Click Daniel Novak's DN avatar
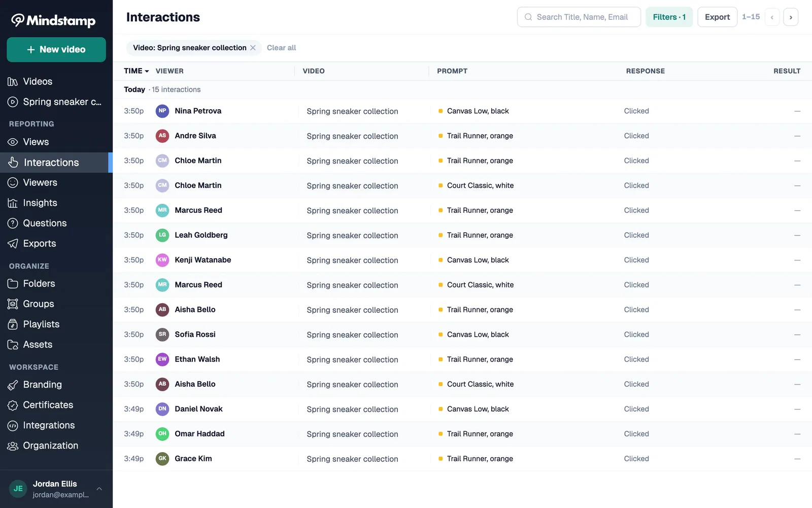The height and width of the screenshot is (508, 812). tap(162, 409)
